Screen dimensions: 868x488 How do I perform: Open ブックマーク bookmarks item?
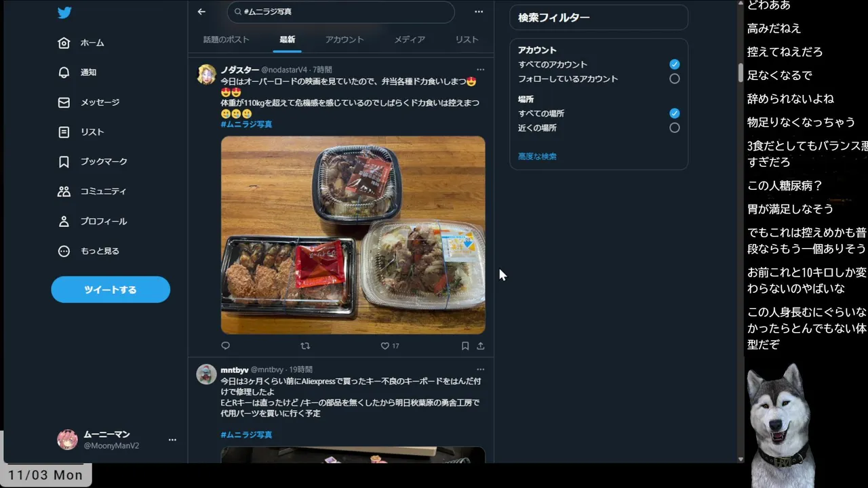(x=93, y=162)
